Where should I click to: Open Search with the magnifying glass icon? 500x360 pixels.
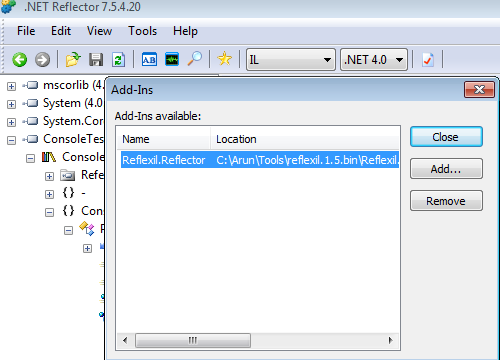pyautogui.click(x=195, y=59)
